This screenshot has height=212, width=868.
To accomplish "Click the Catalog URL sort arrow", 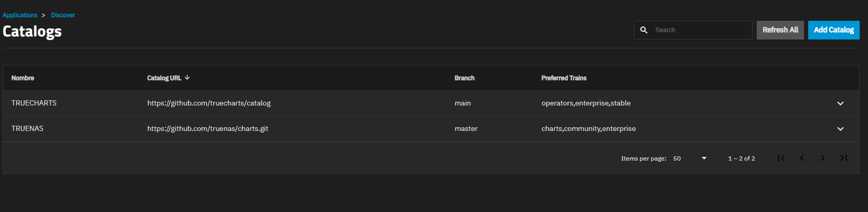I will pyautogui.click(x=187, y=77).
